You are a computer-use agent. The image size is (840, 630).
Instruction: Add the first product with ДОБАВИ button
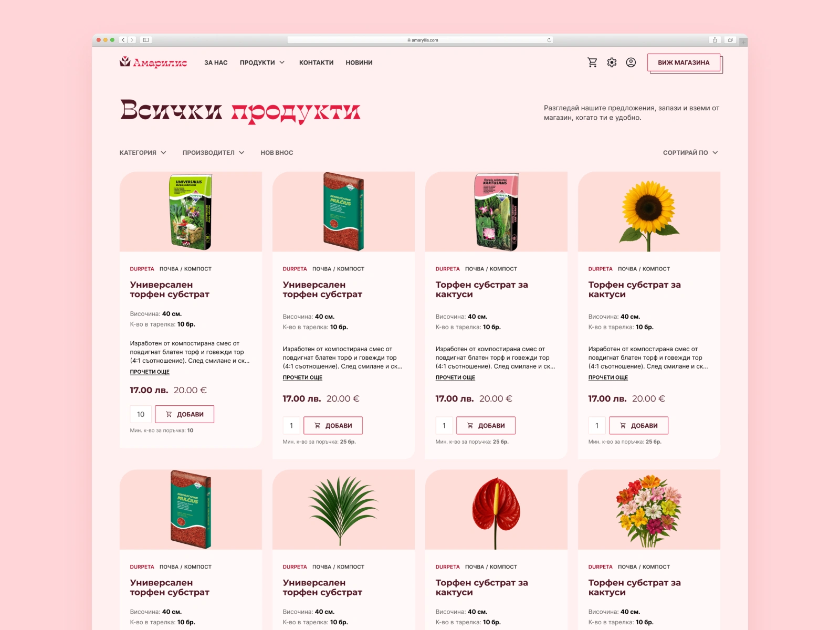pyautogui.click(x=184, y=414)
